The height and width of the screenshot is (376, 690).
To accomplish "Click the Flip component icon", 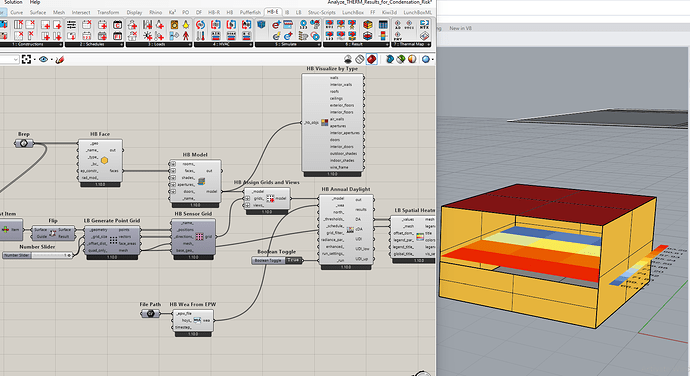I will click(x=53, y=233).
